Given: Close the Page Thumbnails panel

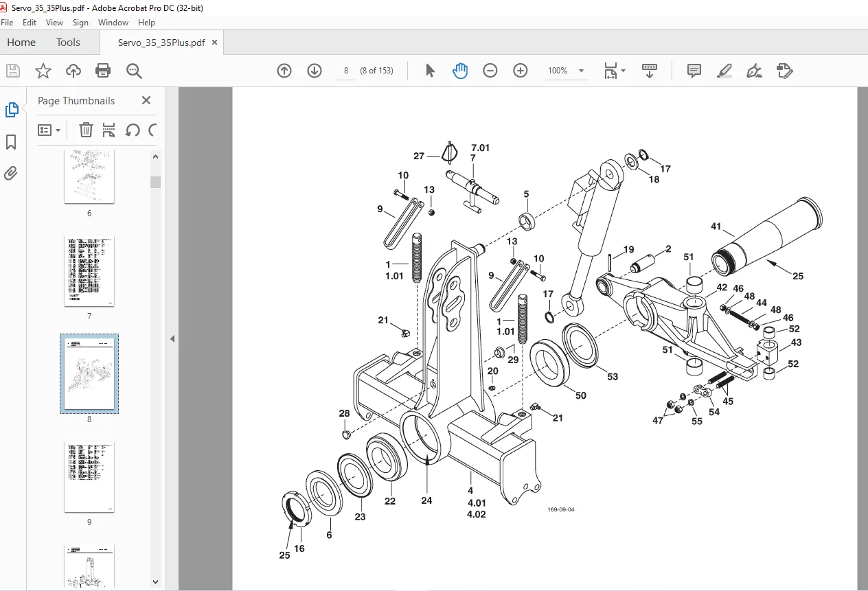Looking at the screenshot, I should (146, 100).
